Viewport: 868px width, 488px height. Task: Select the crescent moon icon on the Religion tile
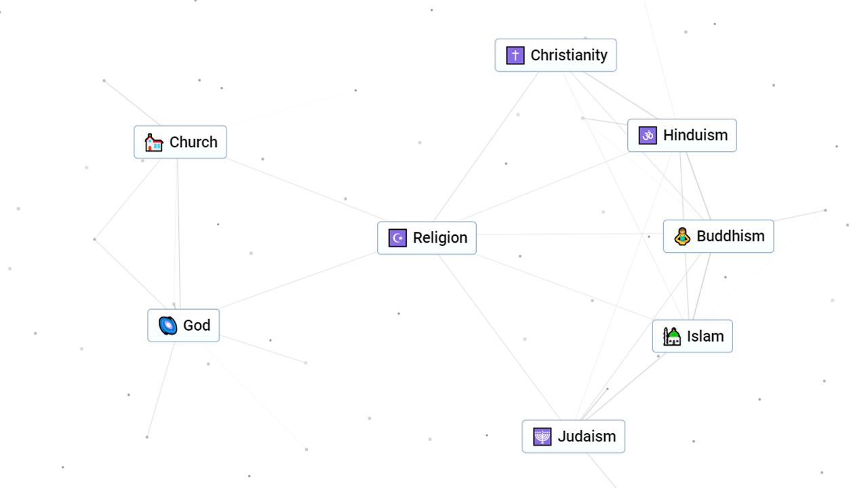point(397,238)
